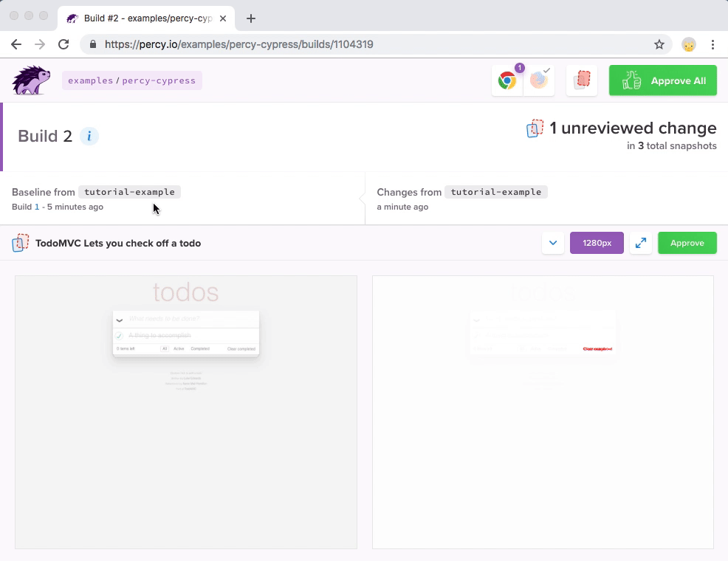728x561 pixels.
Task: Bookmark this page with star icon
Action: 659,44
